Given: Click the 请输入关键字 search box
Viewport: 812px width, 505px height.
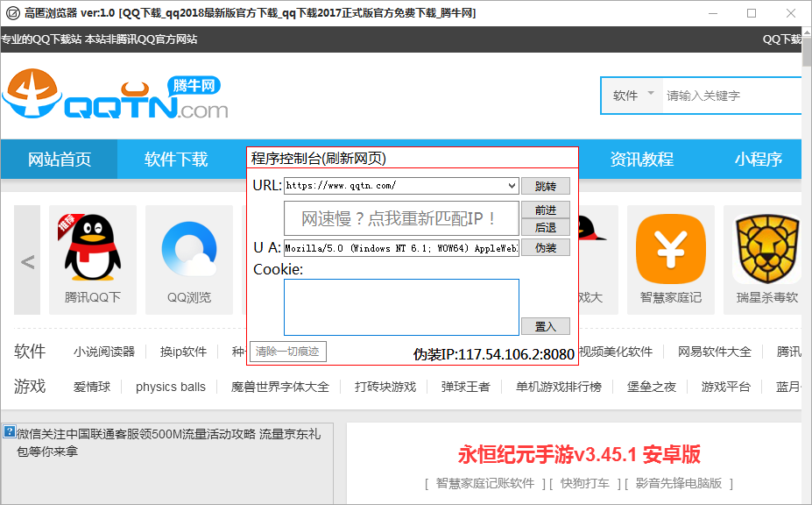Looking at the screenshot, I should tap(732, 96).
